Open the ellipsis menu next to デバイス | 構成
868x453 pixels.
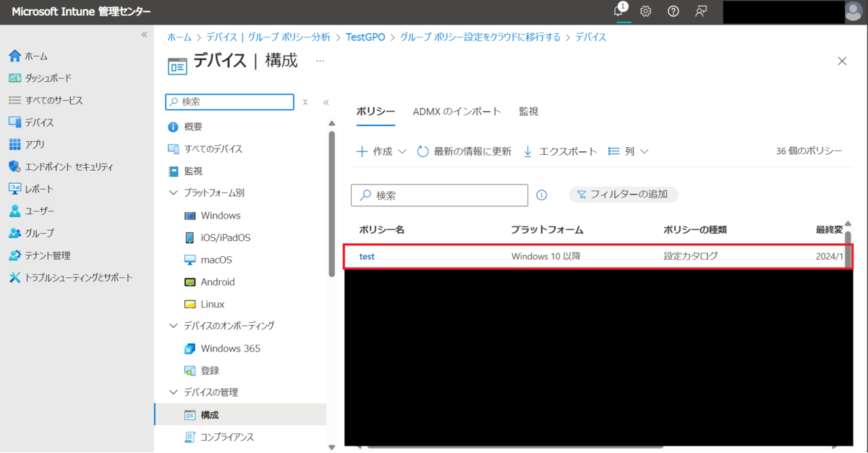(320, 62)
